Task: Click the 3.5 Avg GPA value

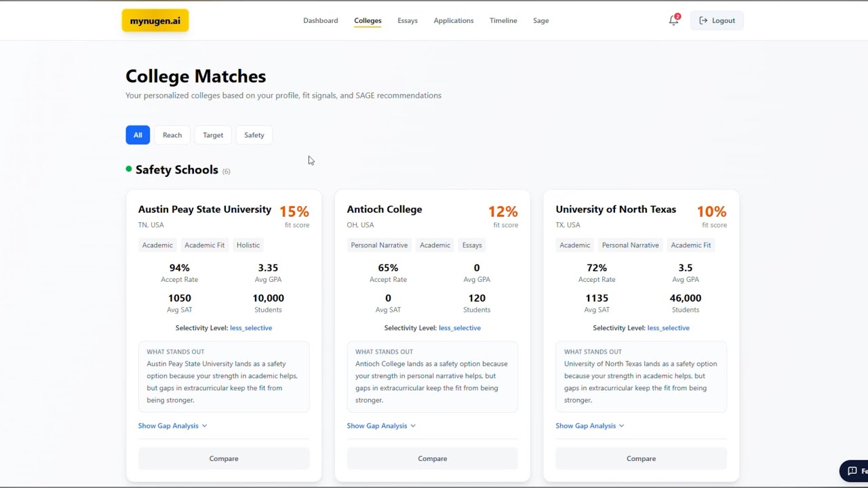Action: (x=686, y=268)
